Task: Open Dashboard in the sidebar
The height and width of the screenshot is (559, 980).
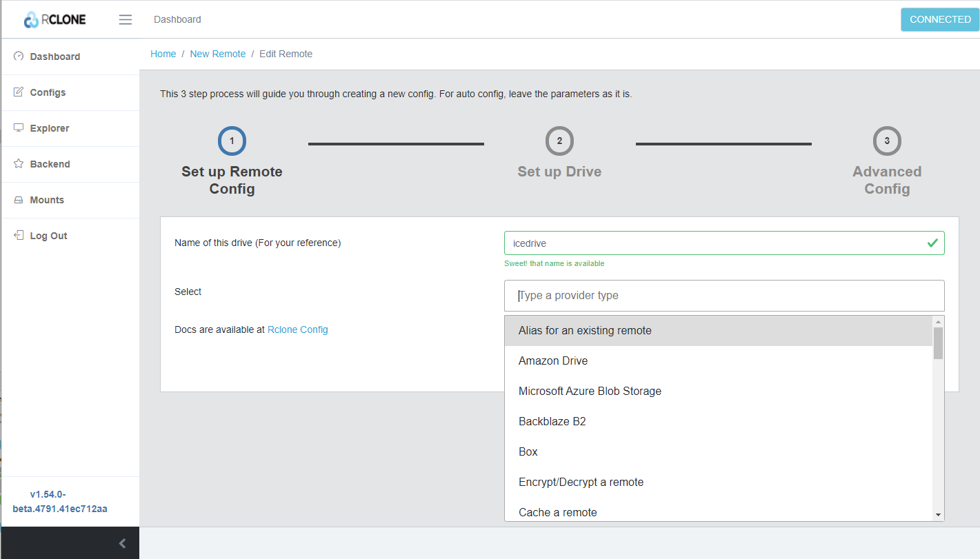Action: tap(70, 57)
